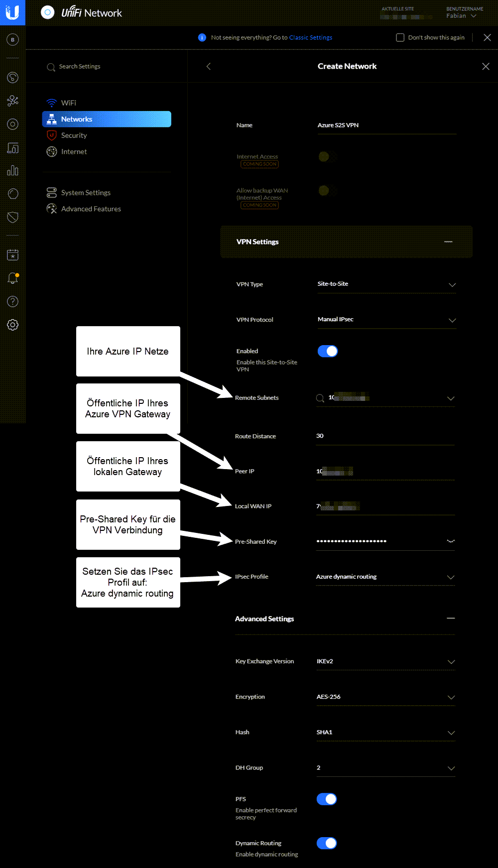Open the IPsec Profile dropdown

click(x=385, y=577)
